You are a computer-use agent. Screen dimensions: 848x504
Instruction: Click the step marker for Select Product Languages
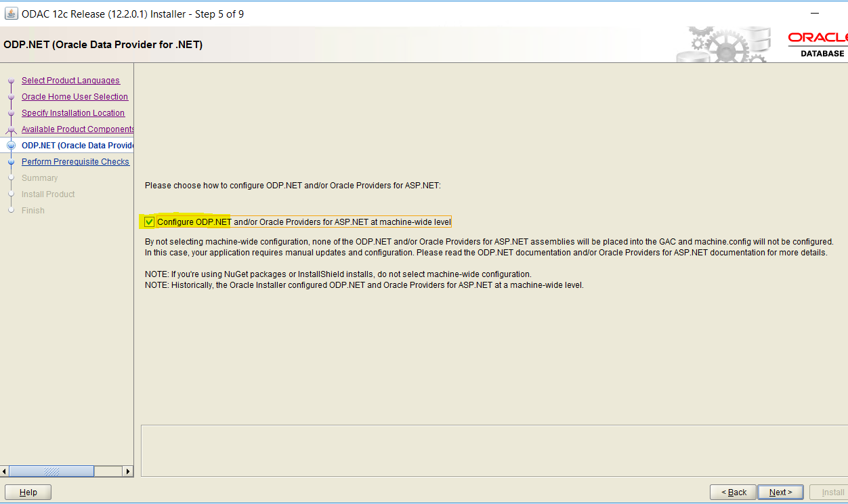click(x=11, y=81)
